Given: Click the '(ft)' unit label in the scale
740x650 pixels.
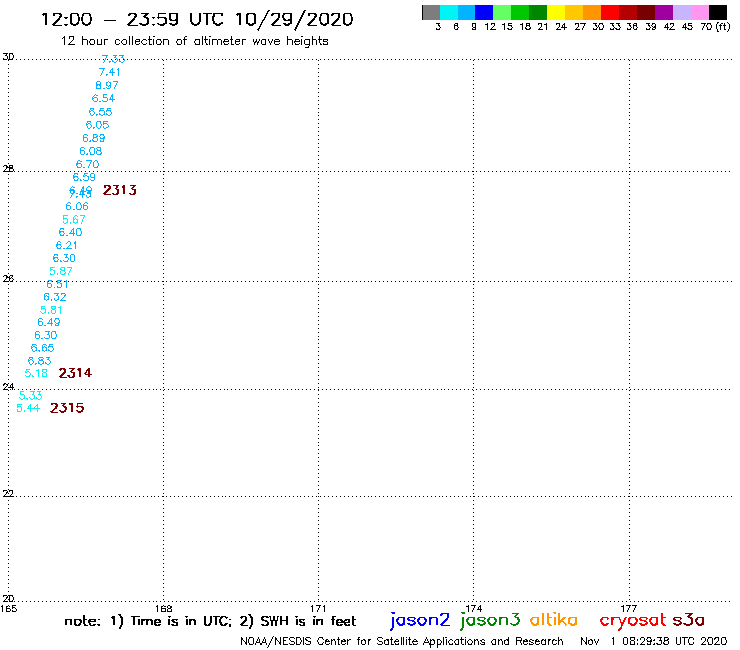Looking at the screenshot, I should (x=723, y=26).
